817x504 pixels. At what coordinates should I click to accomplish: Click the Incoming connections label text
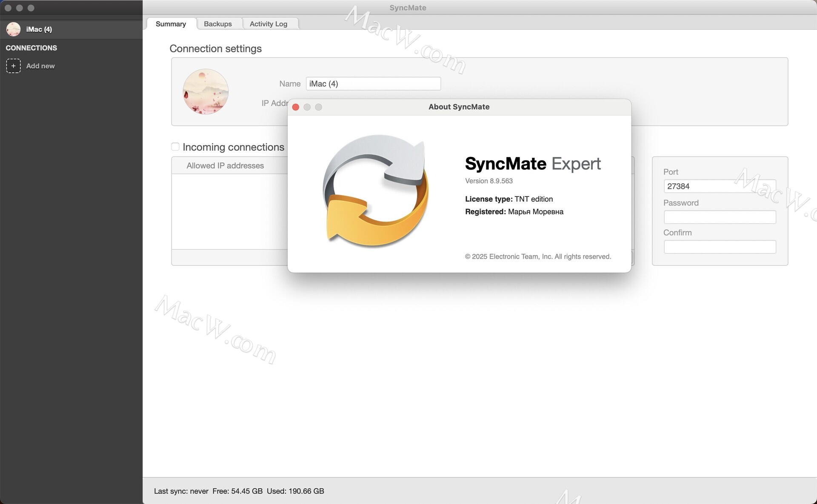(234, 147)
